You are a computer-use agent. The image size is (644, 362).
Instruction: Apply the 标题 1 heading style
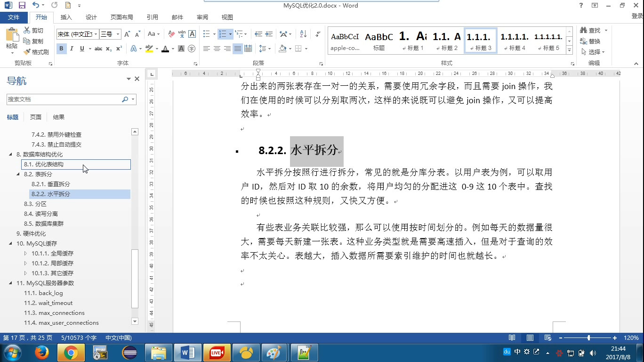413,41
